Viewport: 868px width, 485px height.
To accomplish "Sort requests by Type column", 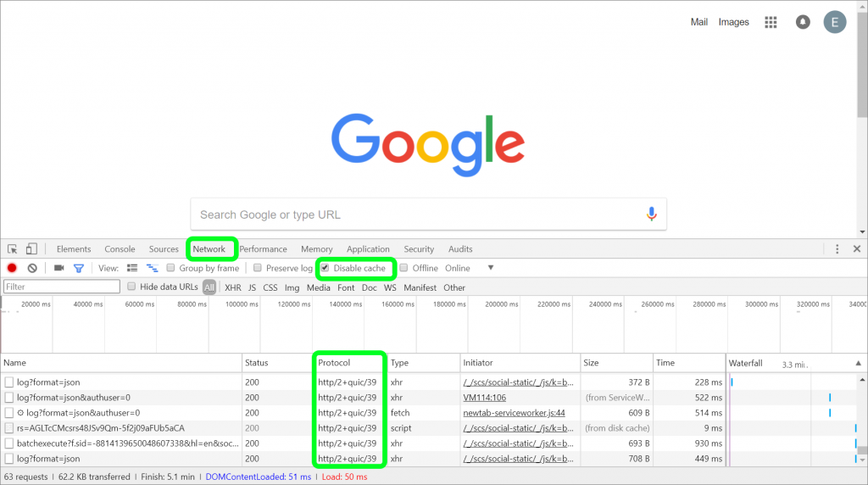I will tap(424, 363).
